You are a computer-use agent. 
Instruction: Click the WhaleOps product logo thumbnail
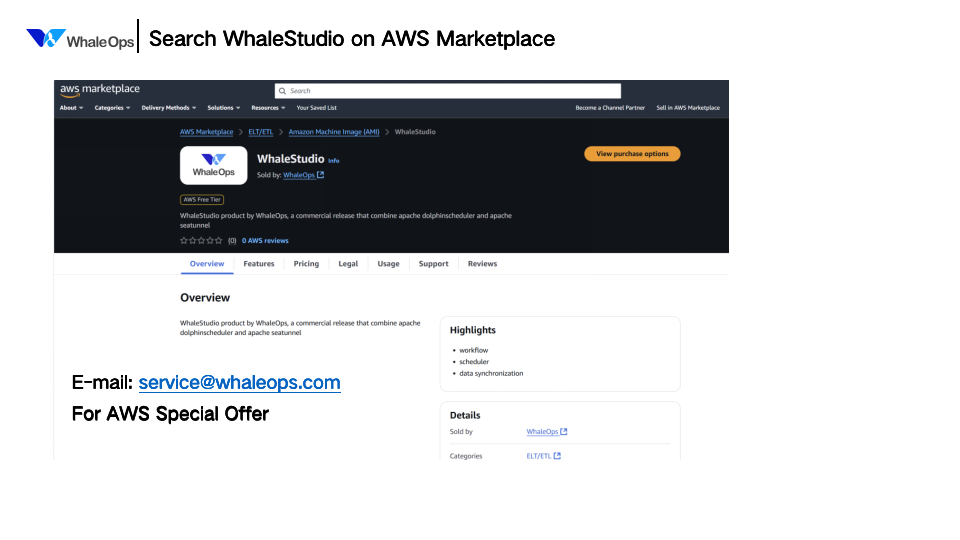click(x=213, y=165)
